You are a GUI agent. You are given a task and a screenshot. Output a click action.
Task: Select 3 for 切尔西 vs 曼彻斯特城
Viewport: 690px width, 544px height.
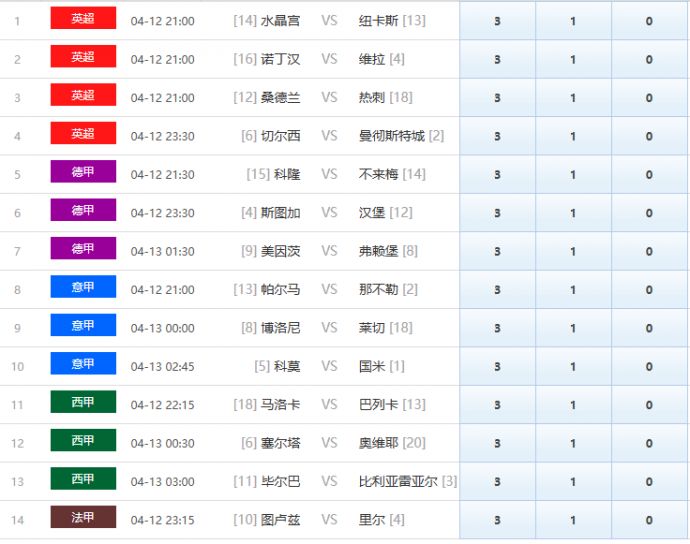click(x=497, y=136)
